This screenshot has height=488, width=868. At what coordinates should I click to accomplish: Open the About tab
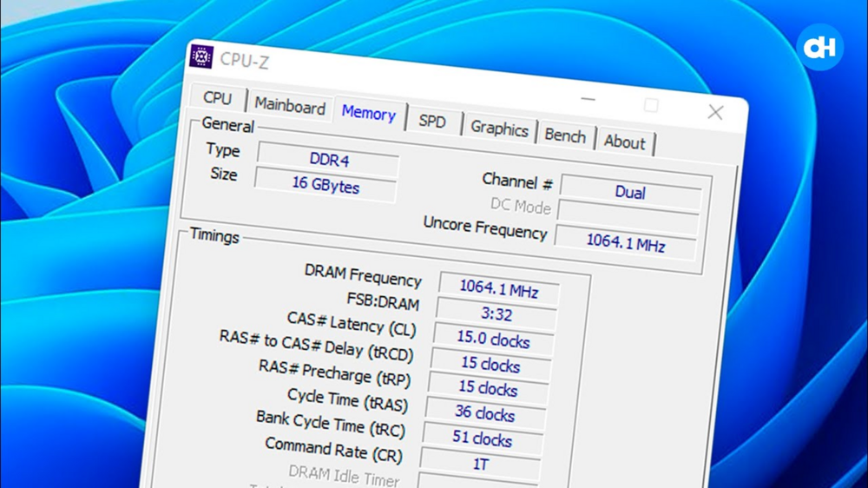pyautogui.click(x=624, y=142)
